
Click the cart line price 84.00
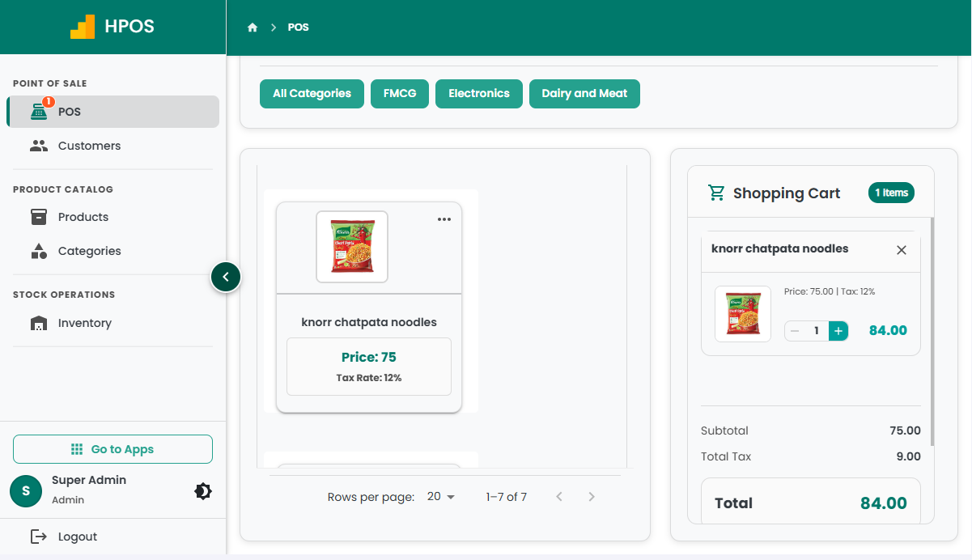click(888, 330)
